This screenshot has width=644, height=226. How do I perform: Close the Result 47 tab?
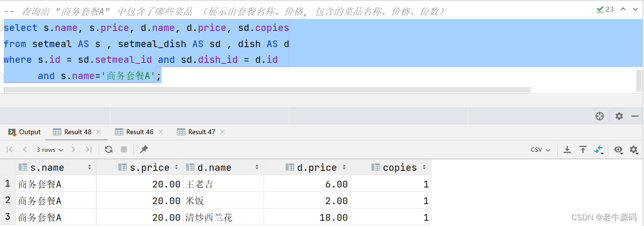[x=223, y=132]
